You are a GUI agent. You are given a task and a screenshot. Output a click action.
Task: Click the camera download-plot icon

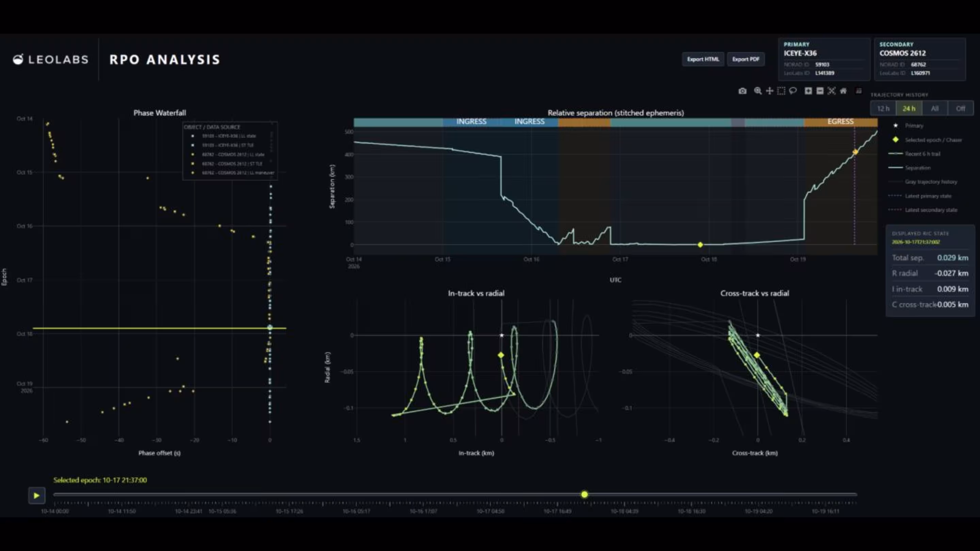(742, 91)
